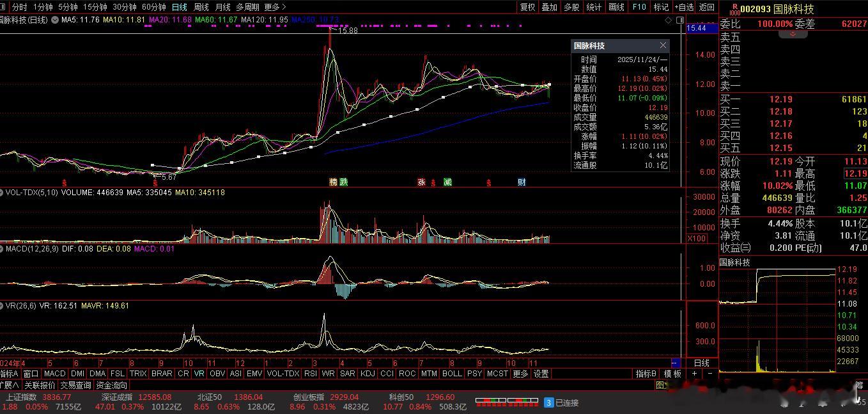Zoom in with the plus button

pyautogui.click(x=694, y=374)
